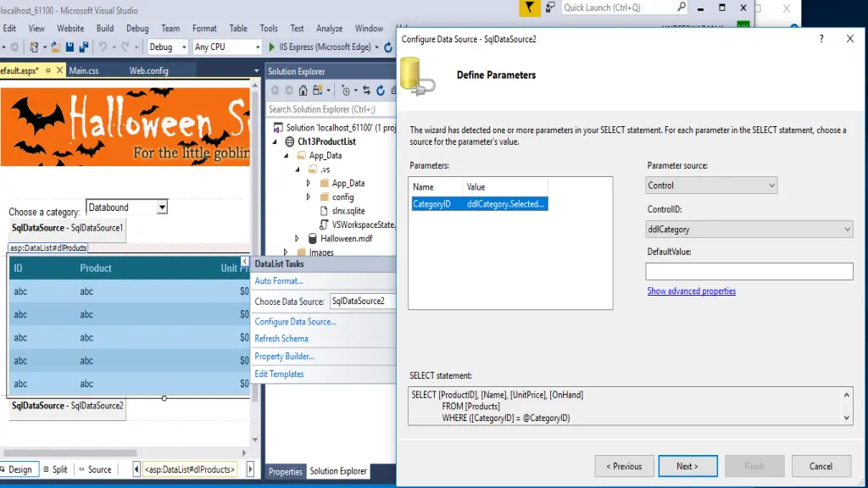Click the notifications filter flag icon
This screenshot has height=488, width=868.
(529, 8)
